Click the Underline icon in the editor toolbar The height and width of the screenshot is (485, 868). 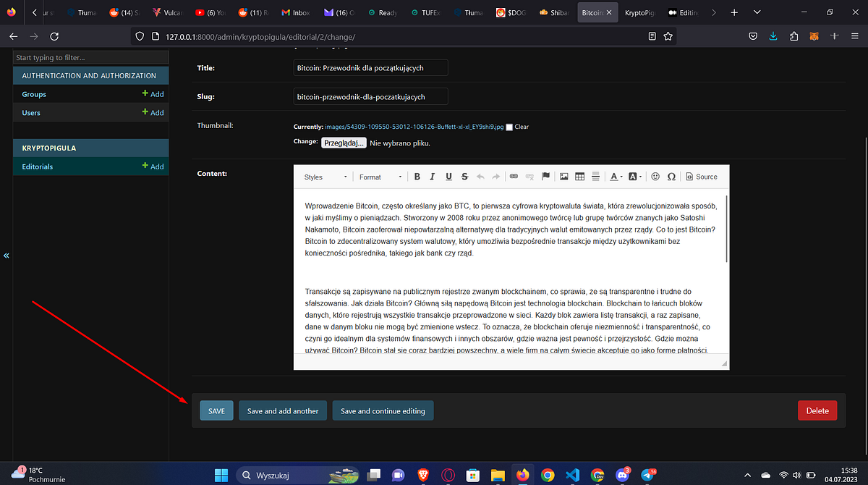coord(448,176)
